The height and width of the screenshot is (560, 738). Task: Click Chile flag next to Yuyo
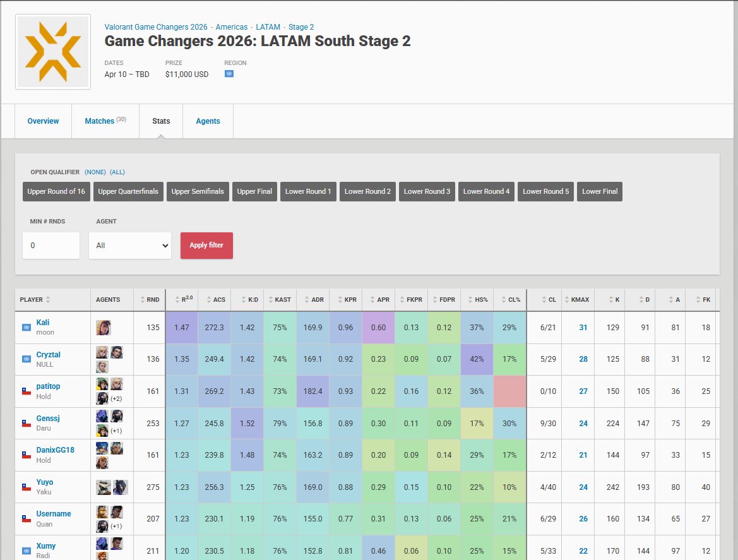[27, 487]
